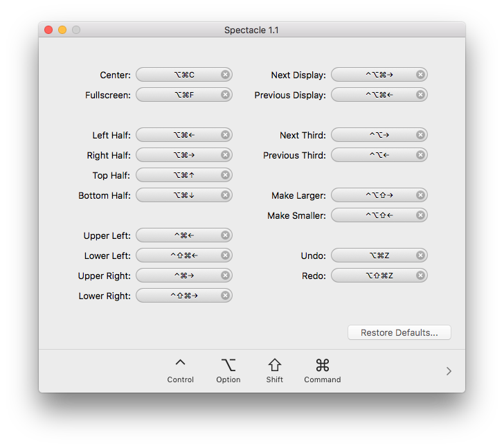Click the Control key symbol in legend
504x448 pixels.
[180, 363]
